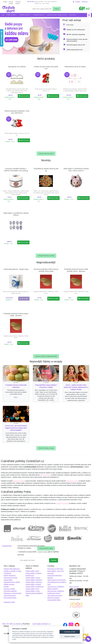
Task: Expand the Jedlý papír menu
Action: click(x=73, y=15)
